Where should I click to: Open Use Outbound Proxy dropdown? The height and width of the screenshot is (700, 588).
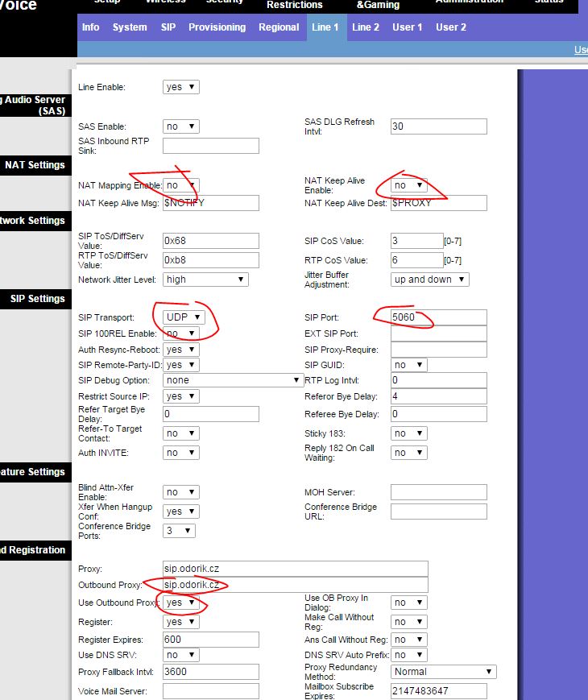pyautogui.click(x=180, y=603)
